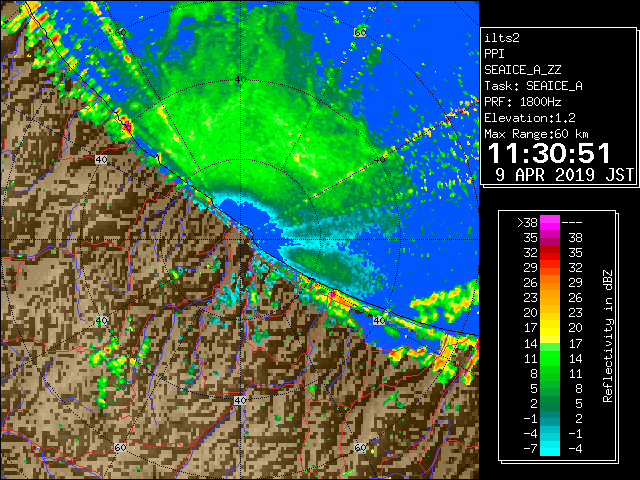640x480 pixels.
Task: Click the 40 km ring label due north
Action: (x=241, y=79)
